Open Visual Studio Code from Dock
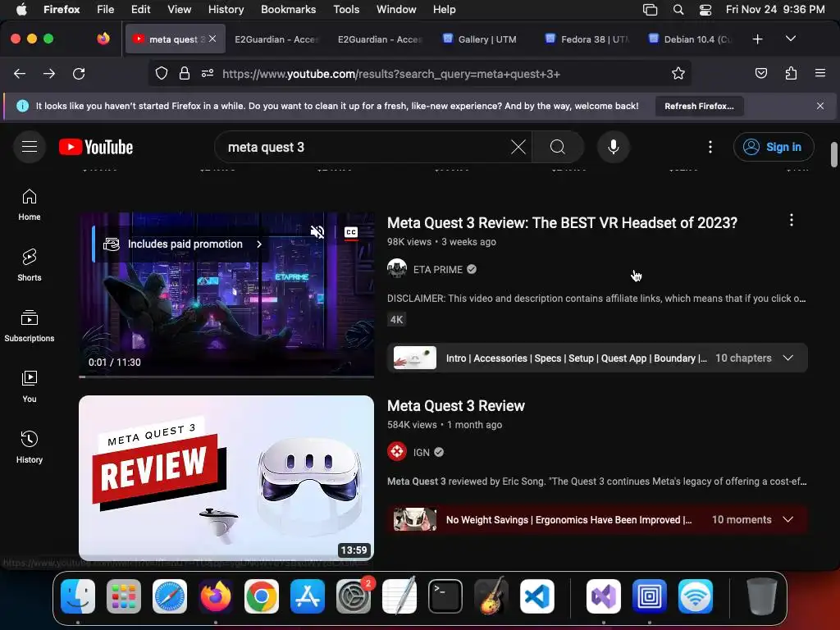 click(x=536, y=596)
